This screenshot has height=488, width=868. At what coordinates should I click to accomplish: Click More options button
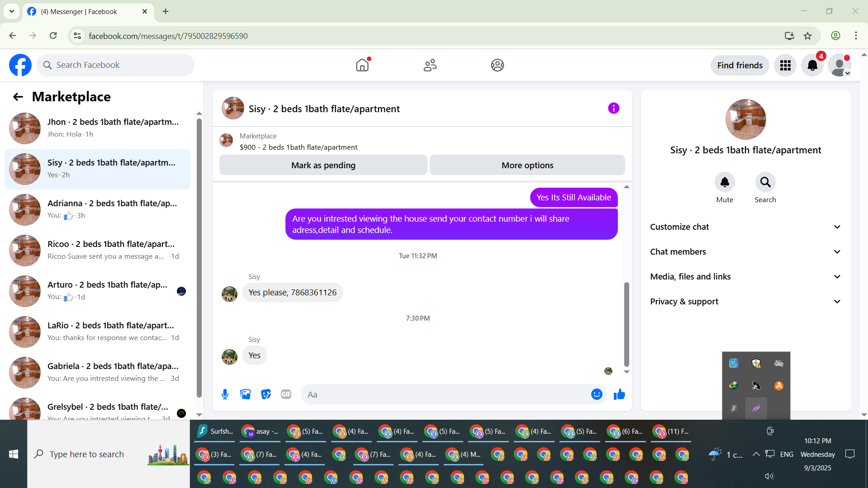[527, 165]
